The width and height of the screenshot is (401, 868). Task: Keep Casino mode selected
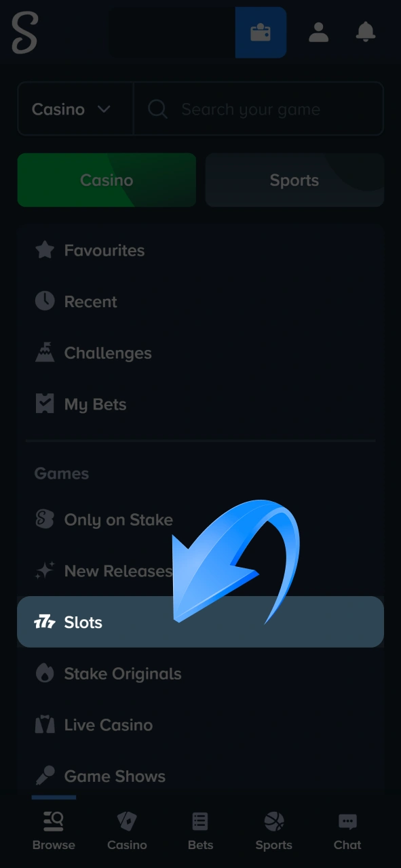click(x=107, y=180)
